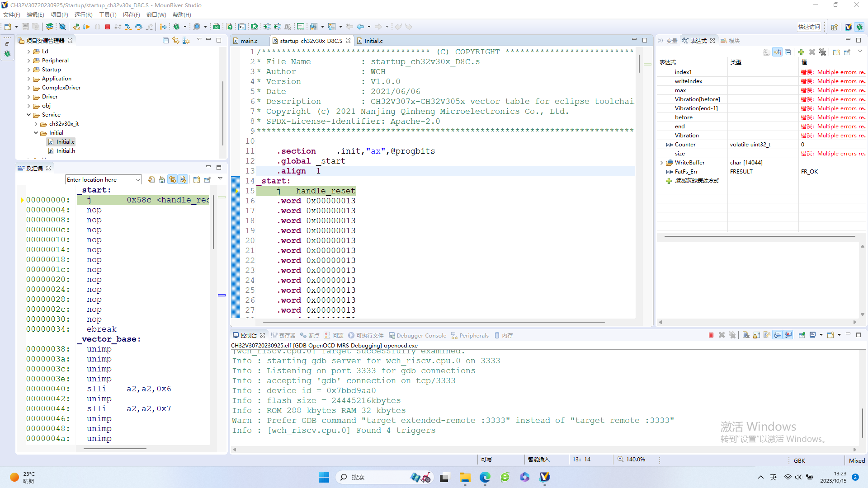Open 运行(R) menu
Screen dimensions: 868x488
point(83,15)
